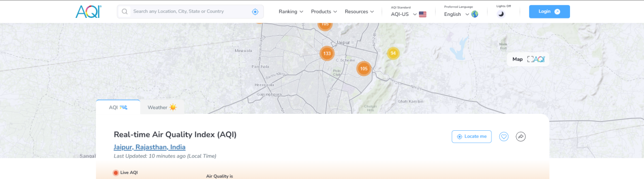
Task: Select the 94 AQI map marker
Action: click(393, 53)
